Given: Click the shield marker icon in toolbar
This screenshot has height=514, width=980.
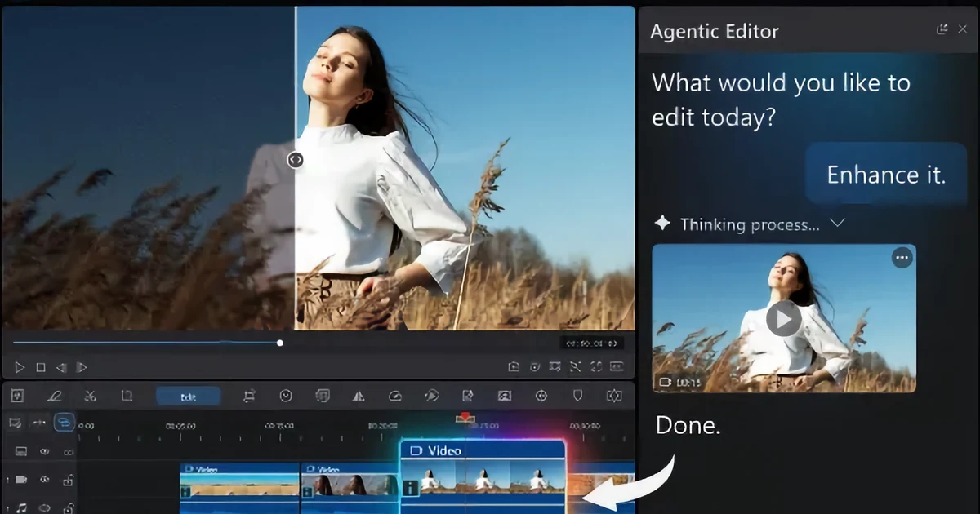Looking at the screenshot, I should [577, 397].
